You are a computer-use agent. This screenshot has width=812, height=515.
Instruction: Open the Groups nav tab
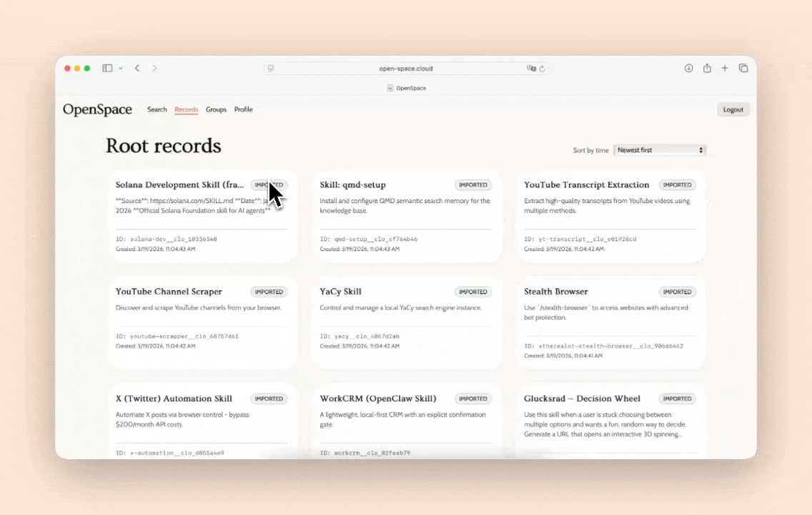(216, 109)
